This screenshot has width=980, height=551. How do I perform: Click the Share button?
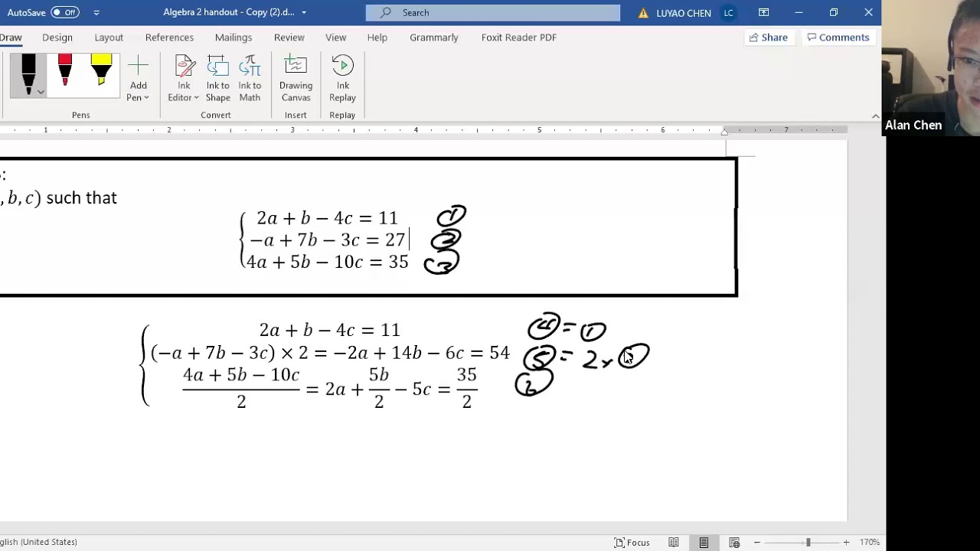tap(769, 37)
